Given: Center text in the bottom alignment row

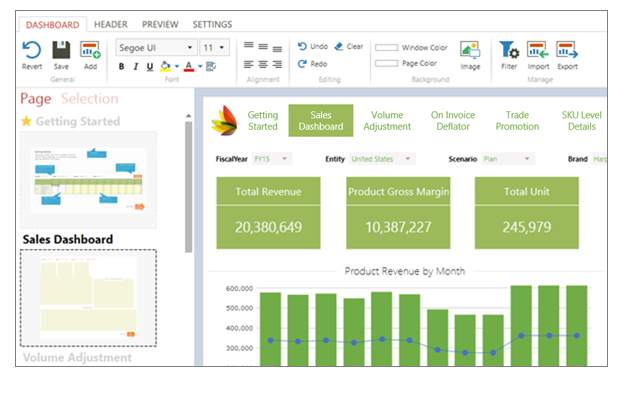Looking at the screenshot, I should (x=263, y=64).
